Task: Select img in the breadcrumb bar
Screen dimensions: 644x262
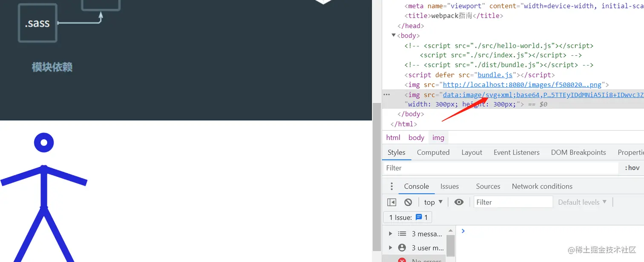Action: [438, 137]
